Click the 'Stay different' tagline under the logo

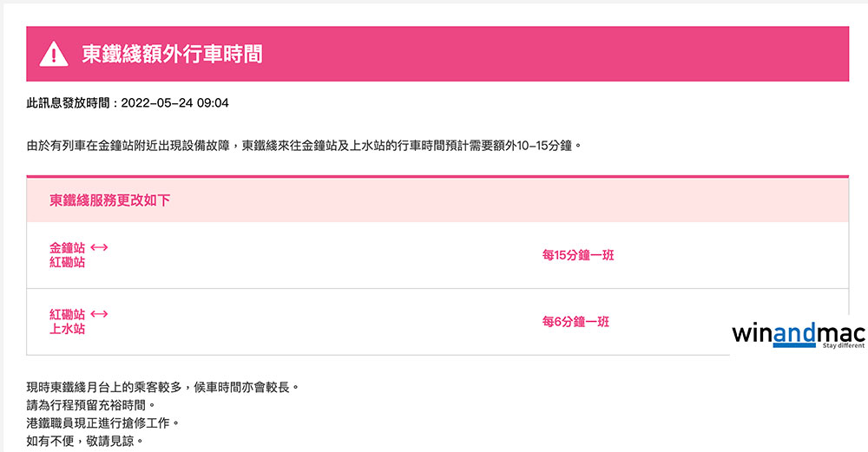click(844, 345)
